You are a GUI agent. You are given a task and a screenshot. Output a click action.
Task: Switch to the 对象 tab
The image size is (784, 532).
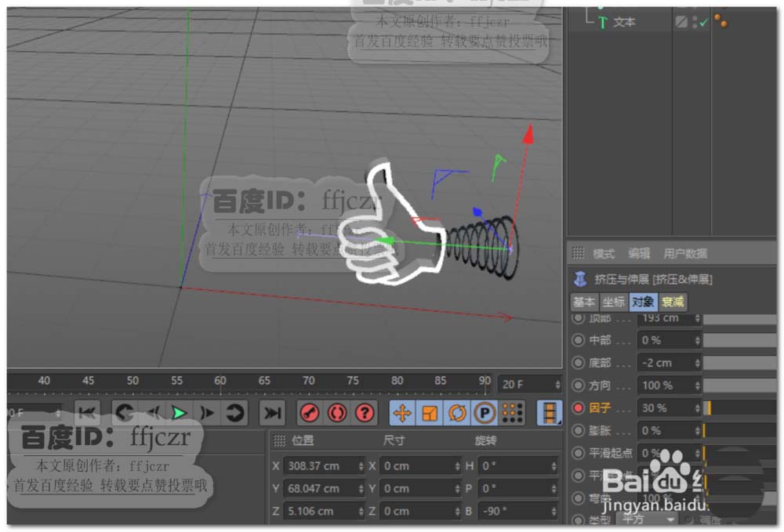(643, 302)
